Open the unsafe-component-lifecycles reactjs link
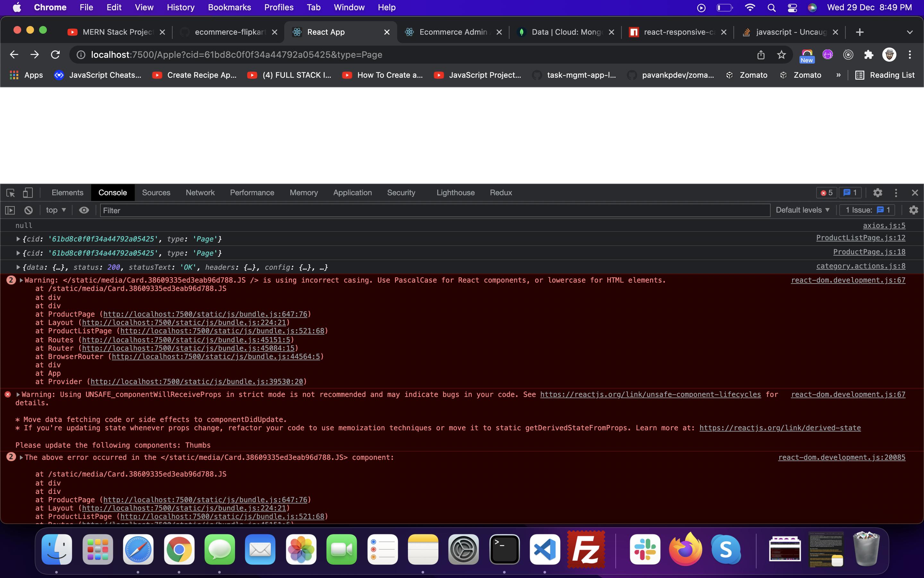Viewport: 924px width, 578px height. [x=650, y=395]
